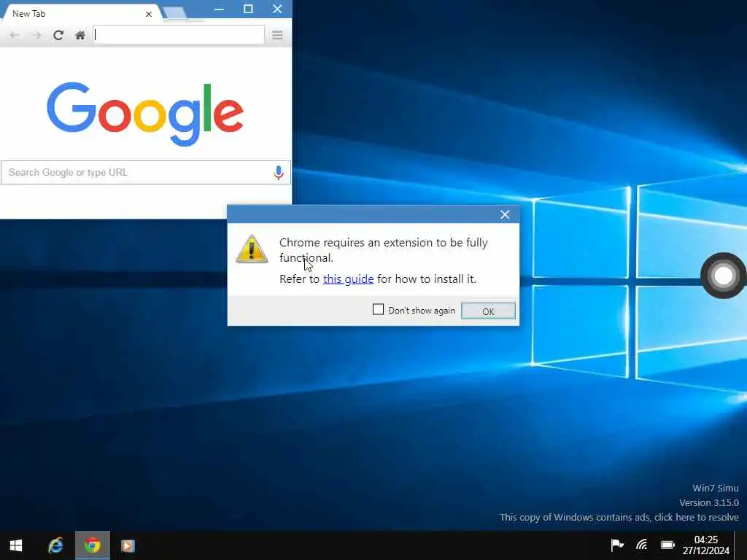Click the 'Win7 Simu' label
Screen dimensions: 747x560
coord(716,488)
